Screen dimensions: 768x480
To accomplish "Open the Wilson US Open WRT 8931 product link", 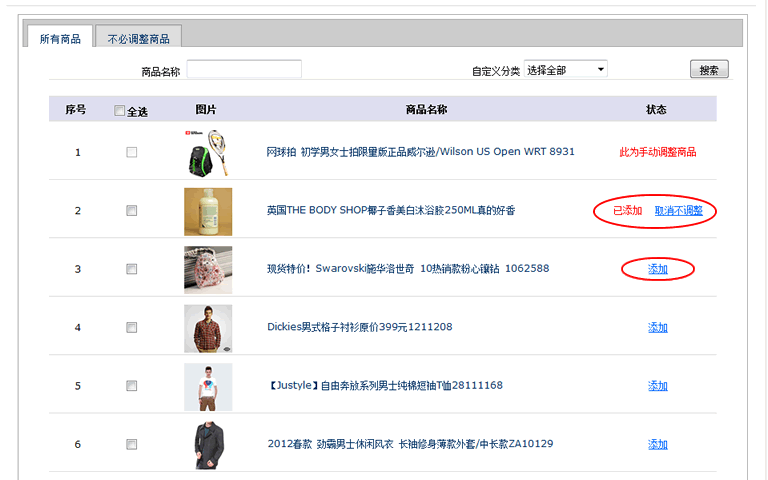I will point(420,152).
